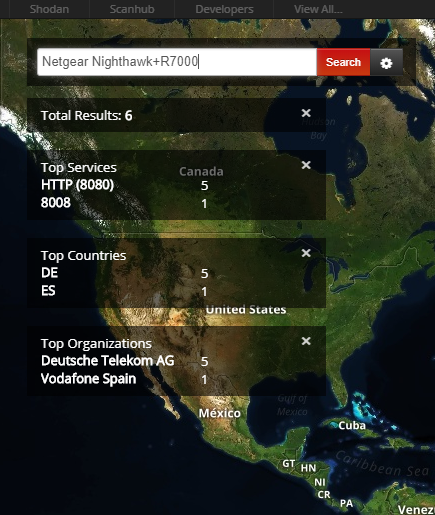Image resolution: width=435 pixels, height=515 pixels.
Task: Open search settings gear icon
Action: pyautogui.click(x=386, y=63)
